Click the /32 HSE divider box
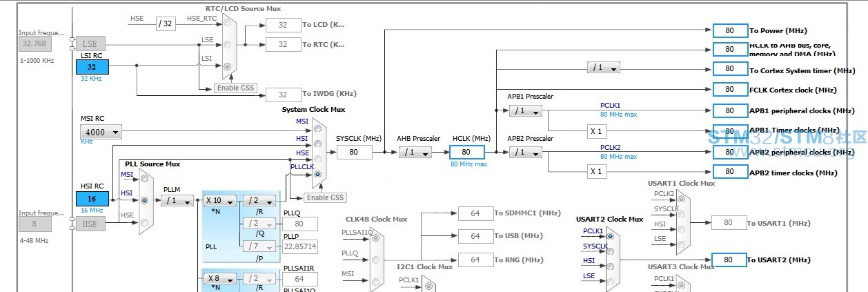Viewport: 868px width, 292px height. [166, 23]
